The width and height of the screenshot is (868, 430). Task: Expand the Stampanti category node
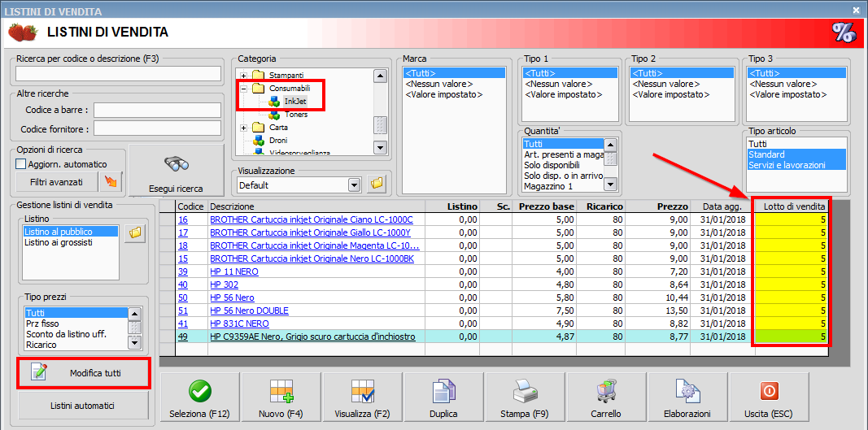pyautogui.click(x=243, y=75)
